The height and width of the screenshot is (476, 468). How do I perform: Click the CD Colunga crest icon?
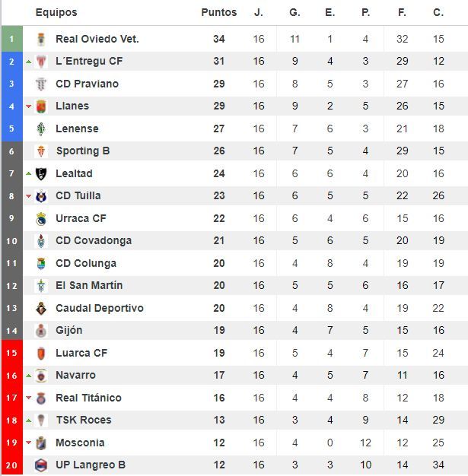click(x=41, y=263)
